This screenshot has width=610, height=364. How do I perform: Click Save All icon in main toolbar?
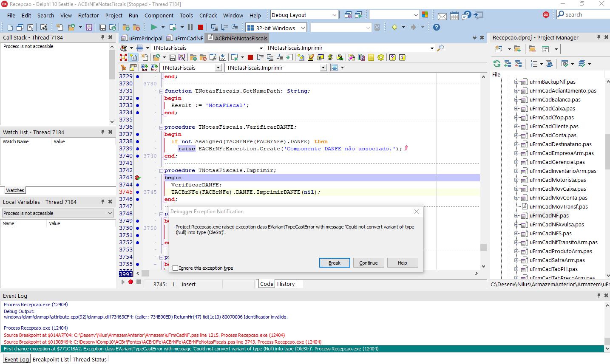pyautogui.click(x=102, y=27)
